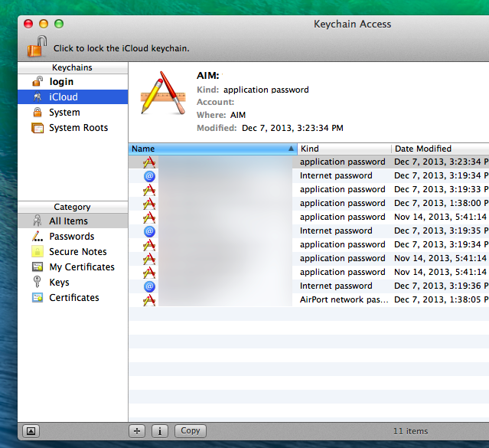The height and width of the screenshot is (448, 489).
Task: Click the add new keychain item plus button
Action: pos(137,431)
